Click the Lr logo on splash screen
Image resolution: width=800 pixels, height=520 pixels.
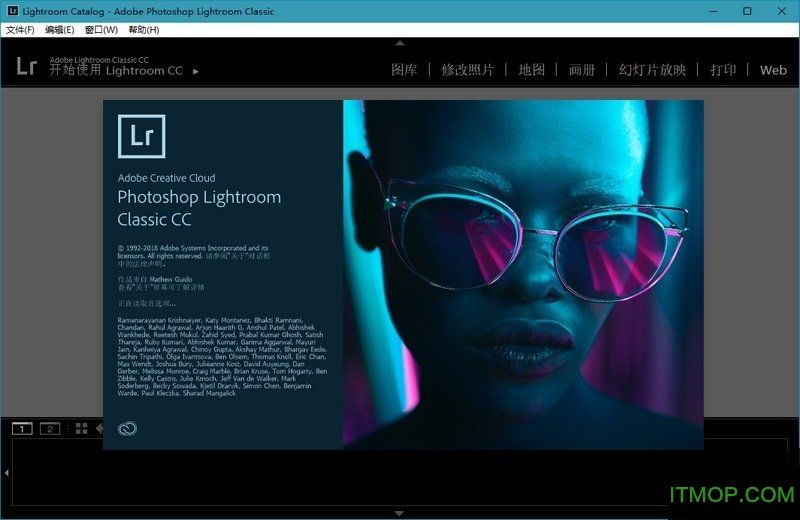pyautogui.click(x=141, y=136)
